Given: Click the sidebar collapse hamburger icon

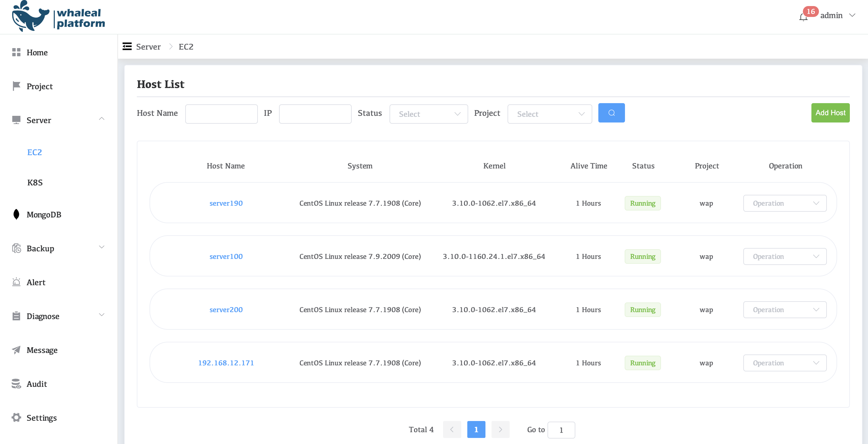Looking at the screenshot, I should tap(127, 47).
